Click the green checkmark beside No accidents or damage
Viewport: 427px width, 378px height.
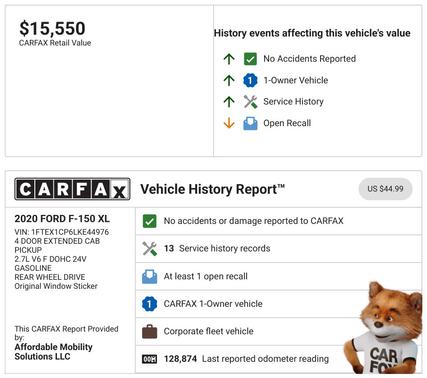(149, 221)
